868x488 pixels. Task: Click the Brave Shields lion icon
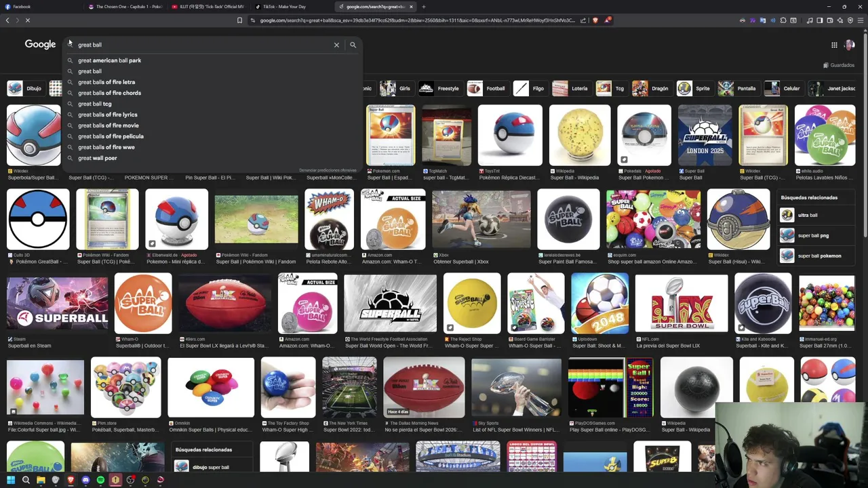coord(595,20)
